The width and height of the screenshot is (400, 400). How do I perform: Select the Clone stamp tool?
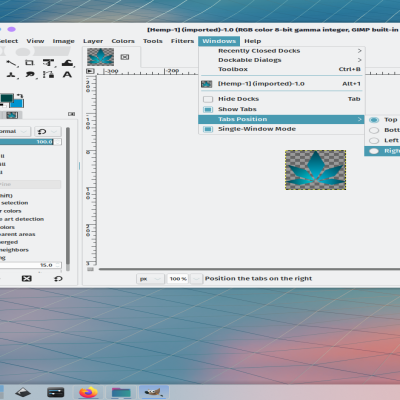(x=12, y=75)
